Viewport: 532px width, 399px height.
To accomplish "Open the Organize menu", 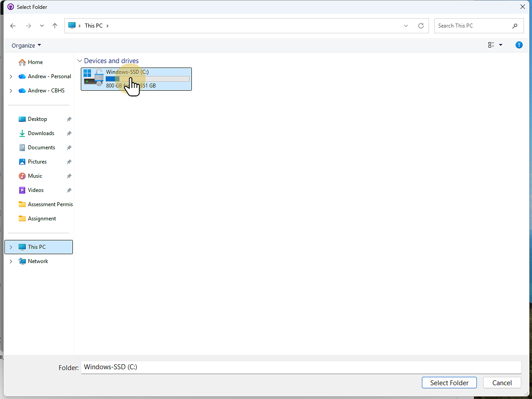I will coord(26,45).
